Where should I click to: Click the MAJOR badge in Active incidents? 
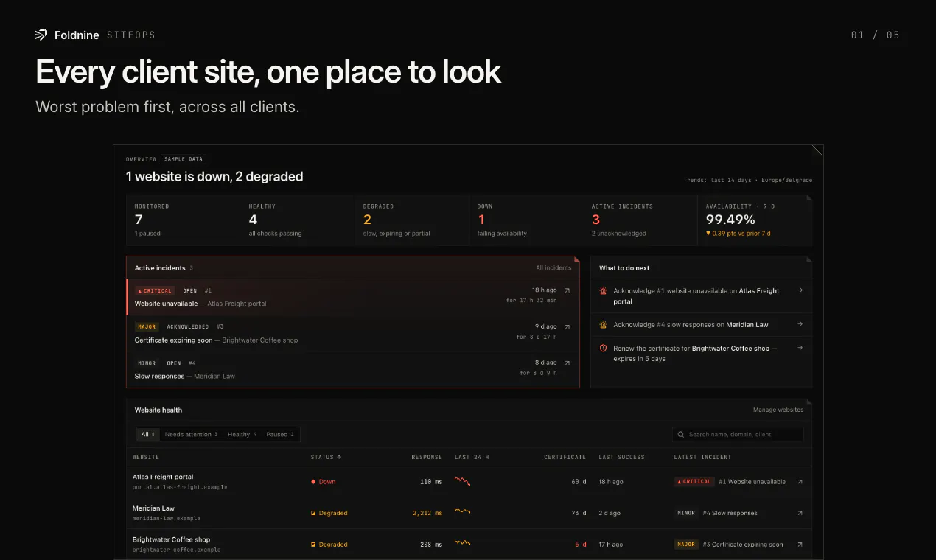coord(147,326)
